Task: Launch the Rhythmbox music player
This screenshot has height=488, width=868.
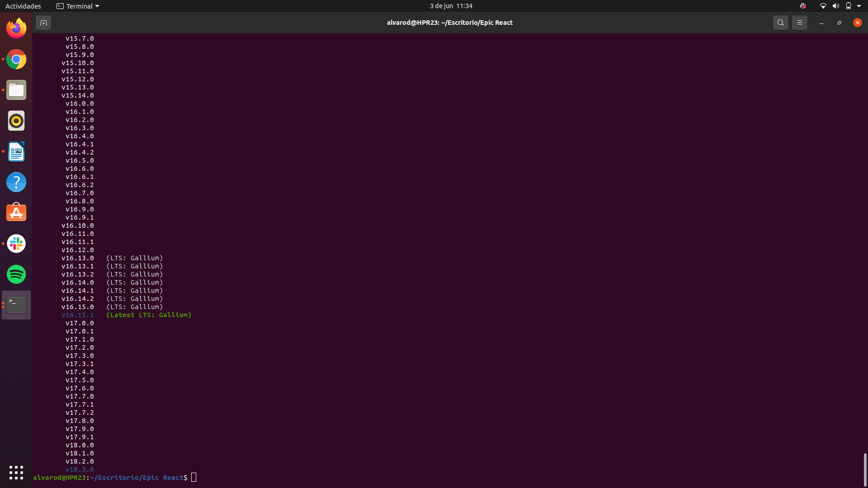Action: [x=16, y=121]
